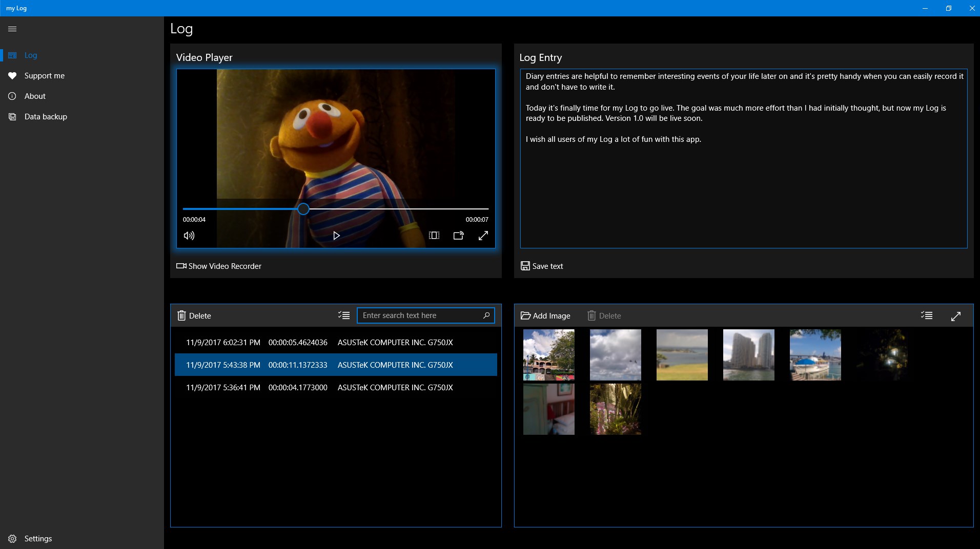This screenshot has width=980, height=549.
Task: Click the Data backup icon
Action: point(12,117)
